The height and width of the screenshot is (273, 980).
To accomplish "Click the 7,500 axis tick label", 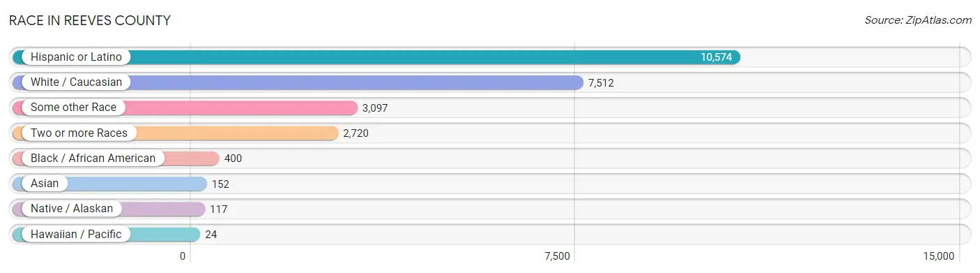I will coord(558,256).
